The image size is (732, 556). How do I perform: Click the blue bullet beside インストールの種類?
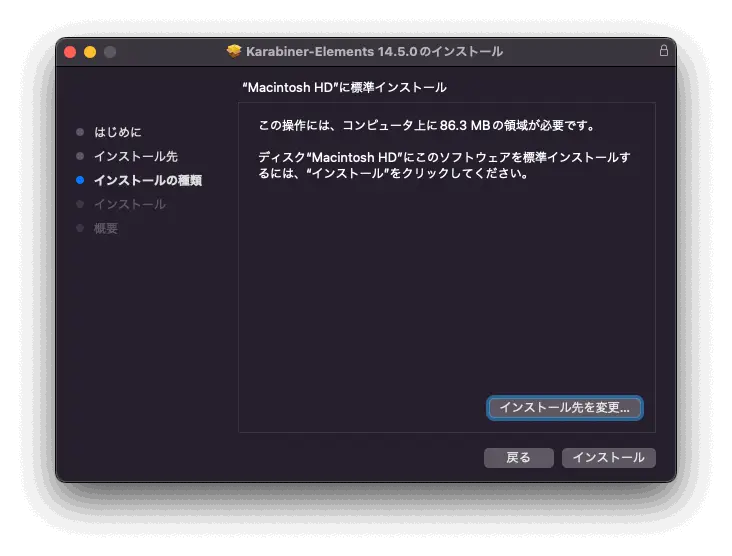point(80,180)
